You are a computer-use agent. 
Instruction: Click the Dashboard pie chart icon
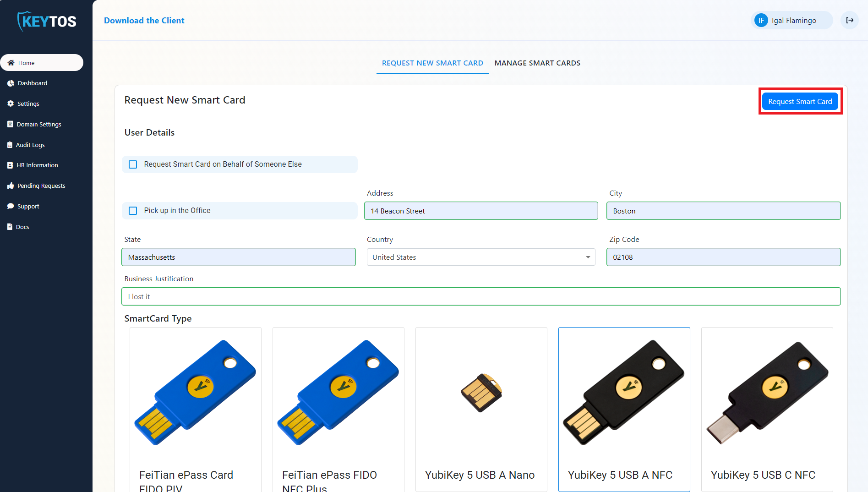tap(11, 83)
